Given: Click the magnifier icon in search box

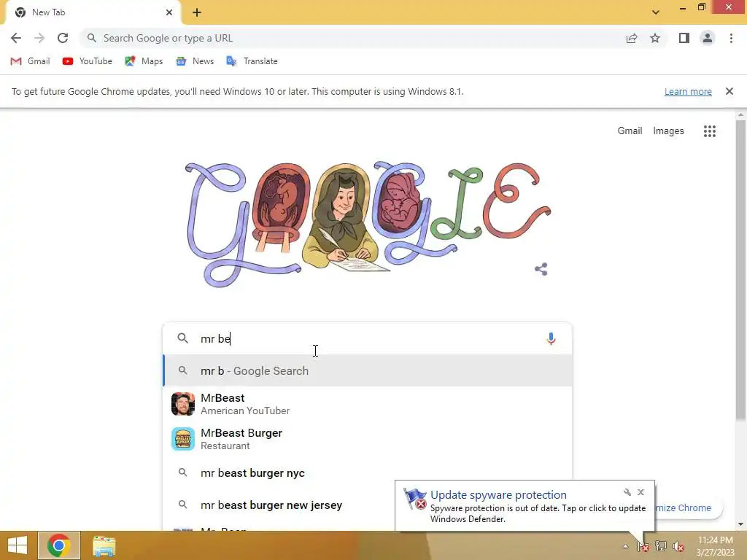Looking at the screenshot, I should (x=182, y=338).
